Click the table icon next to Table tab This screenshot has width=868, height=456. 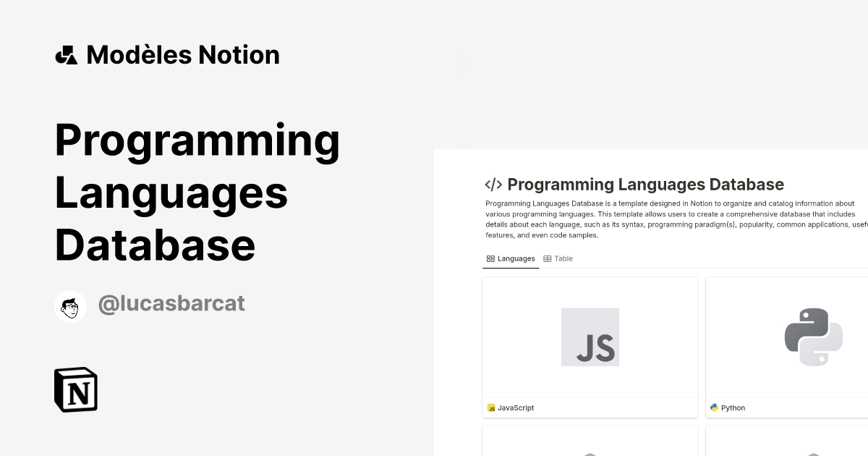point(548,258)
